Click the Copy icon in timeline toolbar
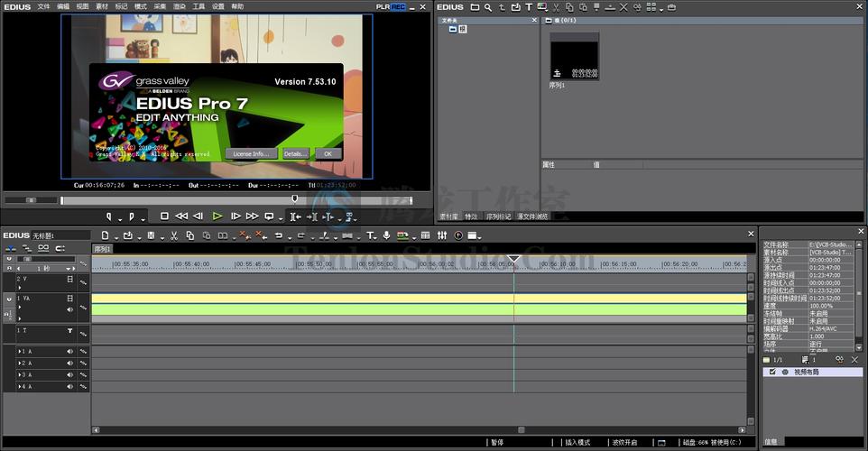 coord(189,235)
